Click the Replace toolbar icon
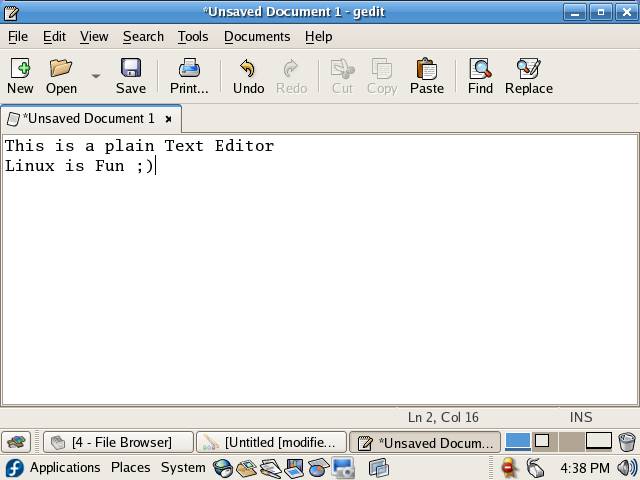640x480 pixels. (528, 69)
